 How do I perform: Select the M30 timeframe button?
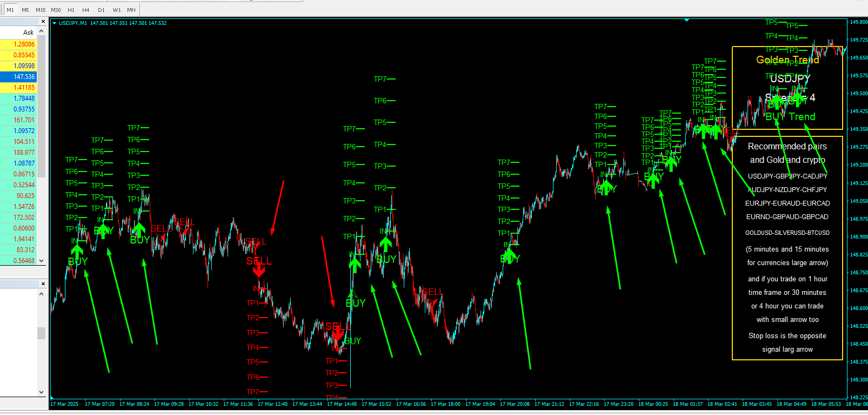pyautogui.click(x=56, y=10)
